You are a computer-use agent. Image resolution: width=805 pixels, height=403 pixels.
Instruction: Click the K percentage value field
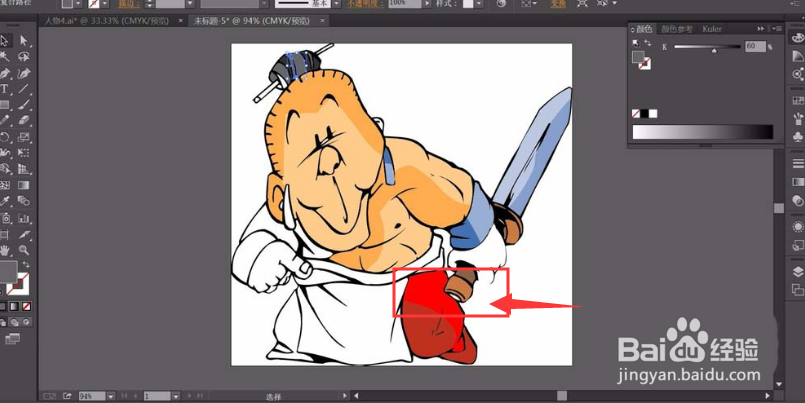coord(755,46)
